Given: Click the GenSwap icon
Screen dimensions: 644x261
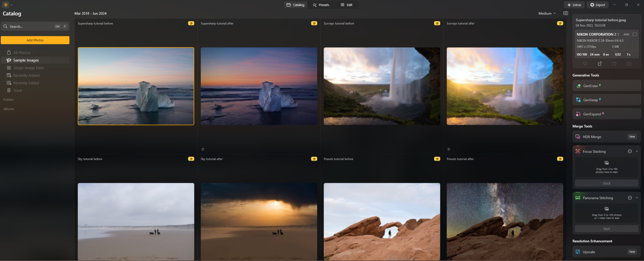Looking at the screenshot, I should (x=578, y=100).
